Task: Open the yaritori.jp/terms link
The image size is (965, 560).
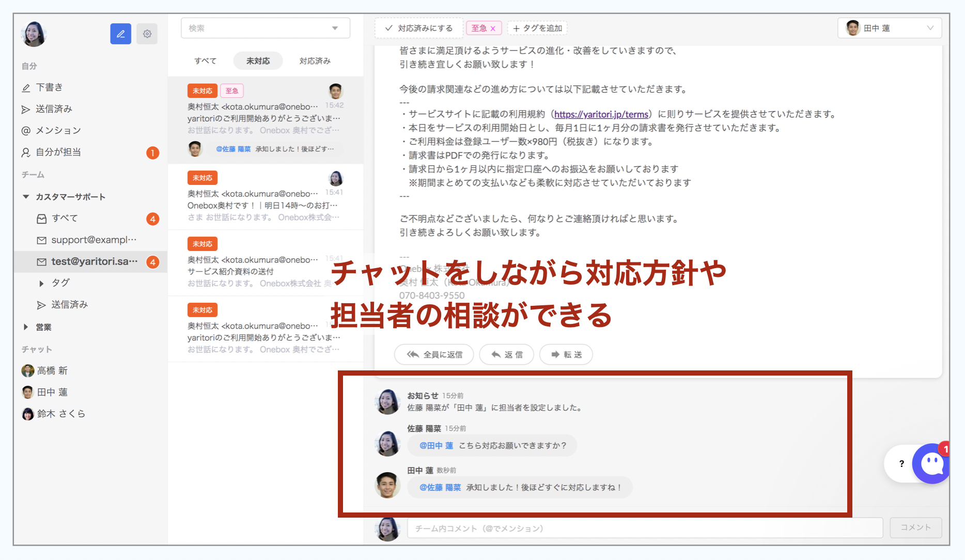Action: (601, 114)
